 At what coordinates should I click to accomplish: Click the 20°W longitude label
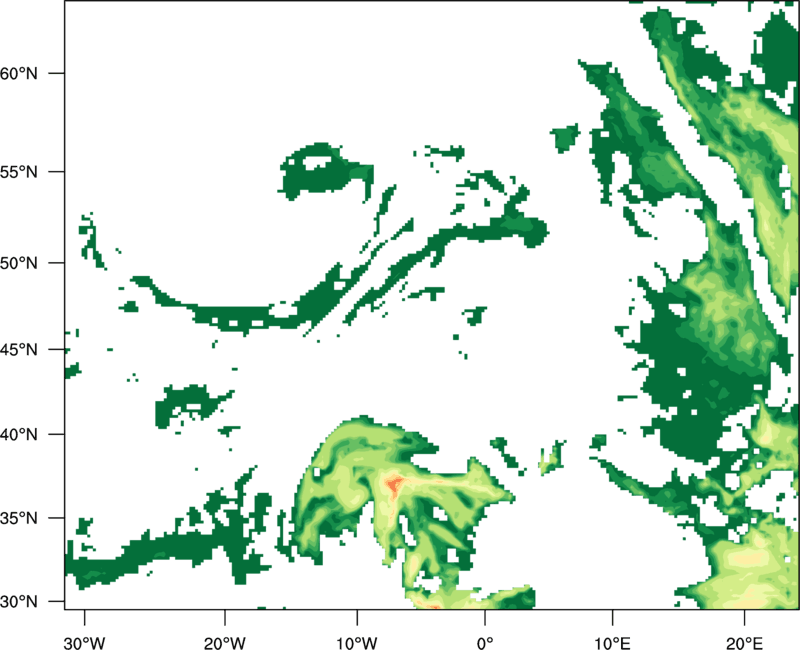point(225,643)
